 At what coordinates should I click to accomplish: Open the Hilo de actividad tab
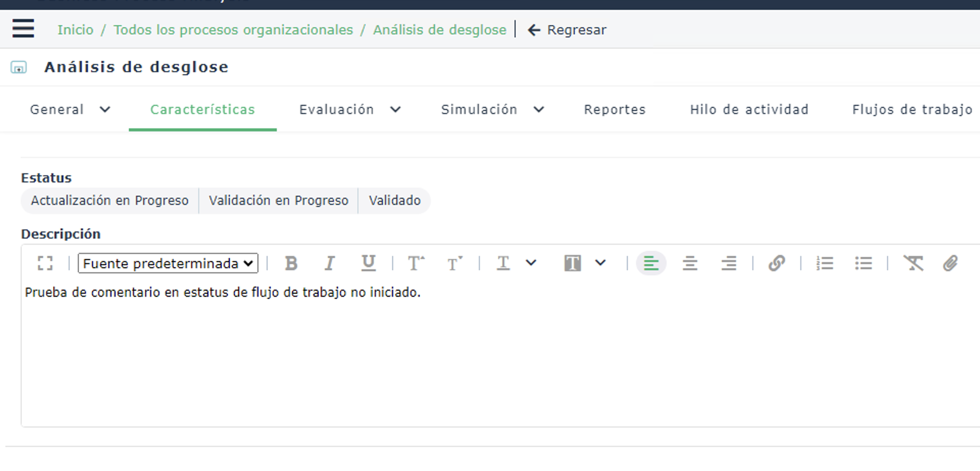pyautogui.click(x=749, y=109)
